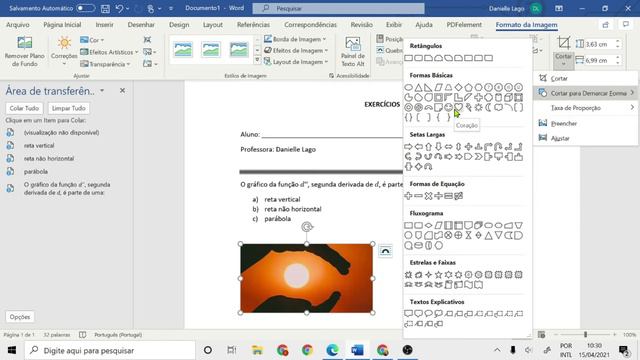Click Remover Plano de Fundo icon
The image size is (640, 360).
click(x=24, y=43)
